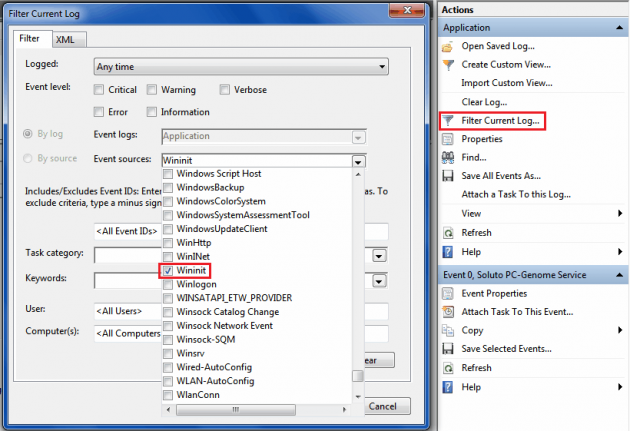Click the Save All Events As icon
630x431 pixels.
pyautogui.click(x=449, y=176)
